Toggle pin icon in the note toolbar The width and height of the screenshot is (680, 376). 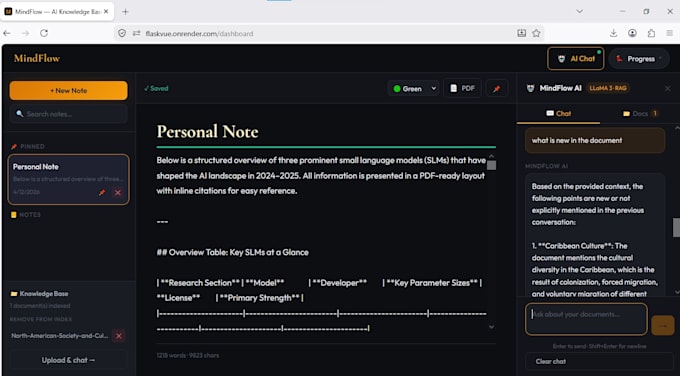pos(497,88)
